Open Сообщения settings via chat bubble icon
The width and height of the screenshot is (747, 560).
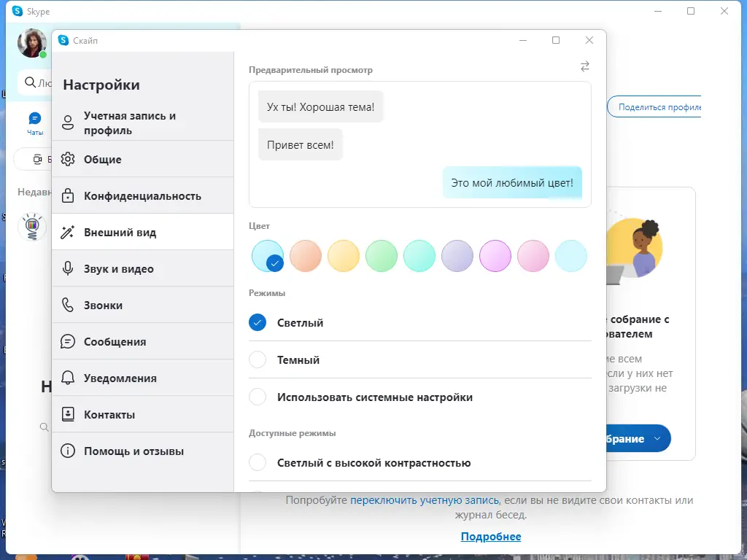(66, 341)
